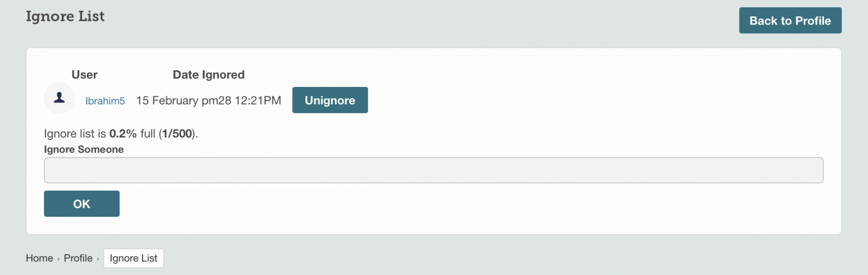868x275 pixels.
Task: Select the 15 February ignored date text
Action: click(x=167, y=101)
